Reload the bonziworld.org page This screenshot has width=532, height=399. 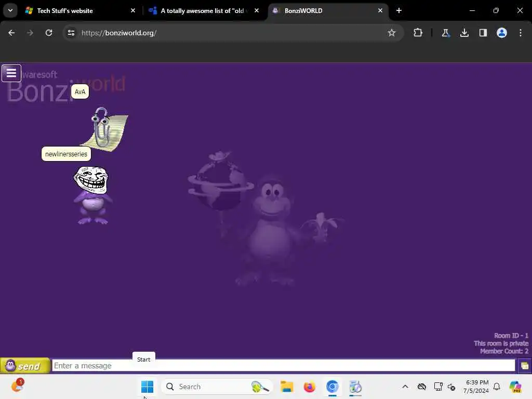click(x=49, y=33)
